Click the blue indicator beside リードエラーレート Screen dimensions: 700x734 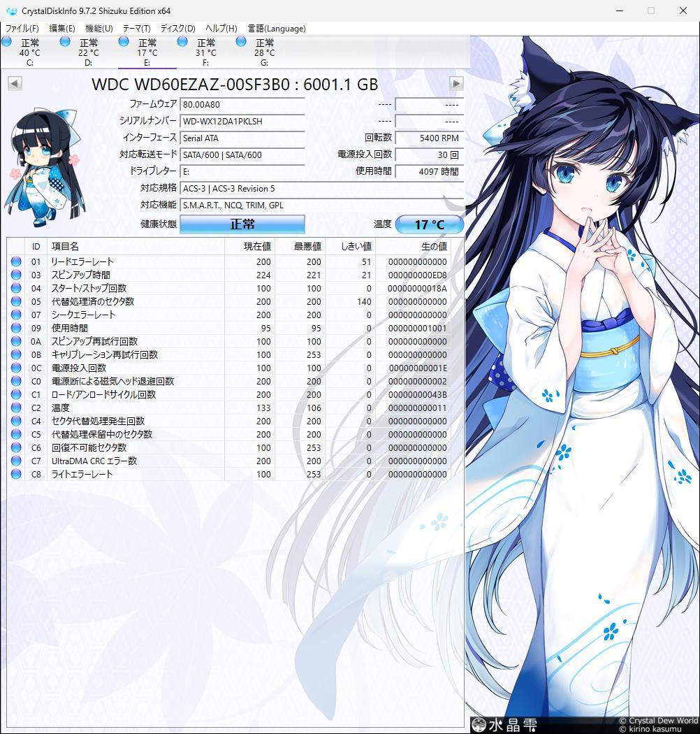[15, 261]
